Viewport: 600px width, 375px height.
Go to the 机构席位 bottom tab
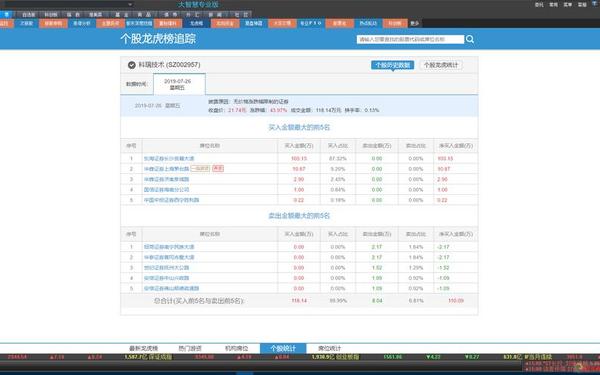coord(236,348)
